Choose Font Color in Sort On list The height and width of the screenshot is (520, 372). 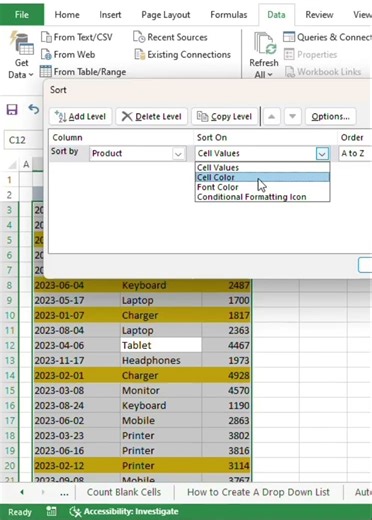262,187
